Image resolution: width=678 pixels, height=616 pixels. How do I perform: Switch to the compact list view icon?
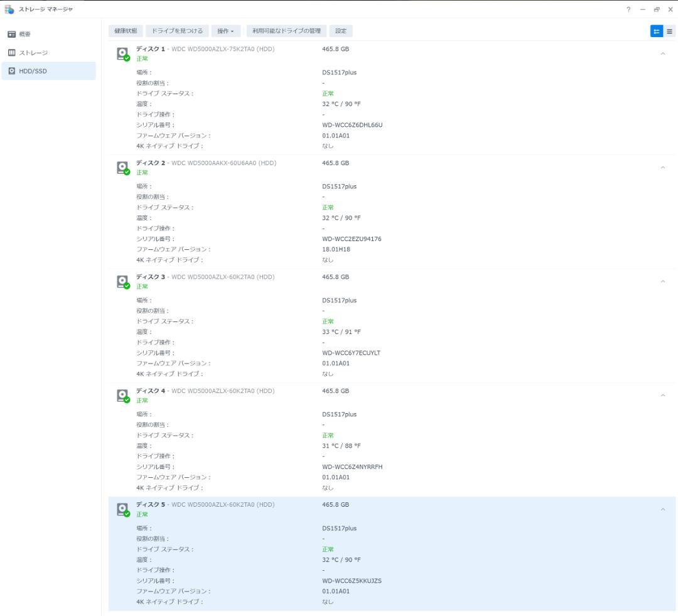click(669, 31)
